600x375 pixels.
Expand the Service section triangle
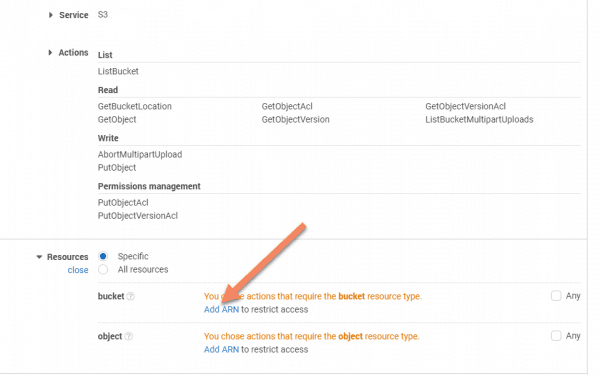coord(51,15)
